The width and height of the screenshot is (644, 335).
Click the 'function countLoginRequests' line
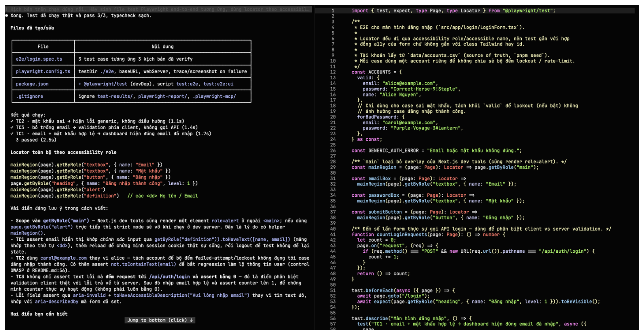pos(428,235)
